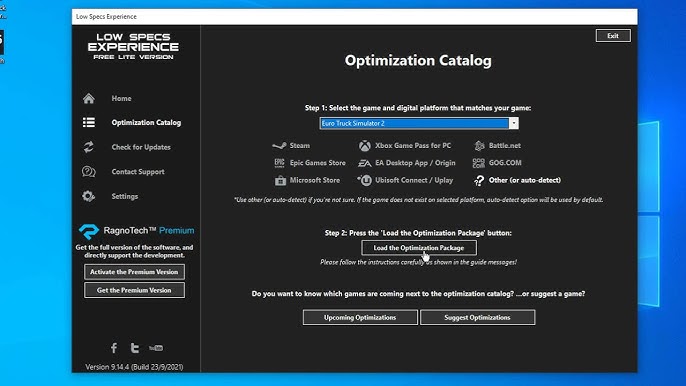Click the Optimization Catalog list icon
Viewport: 686px width, 386px height.
[x=89, y=123]
